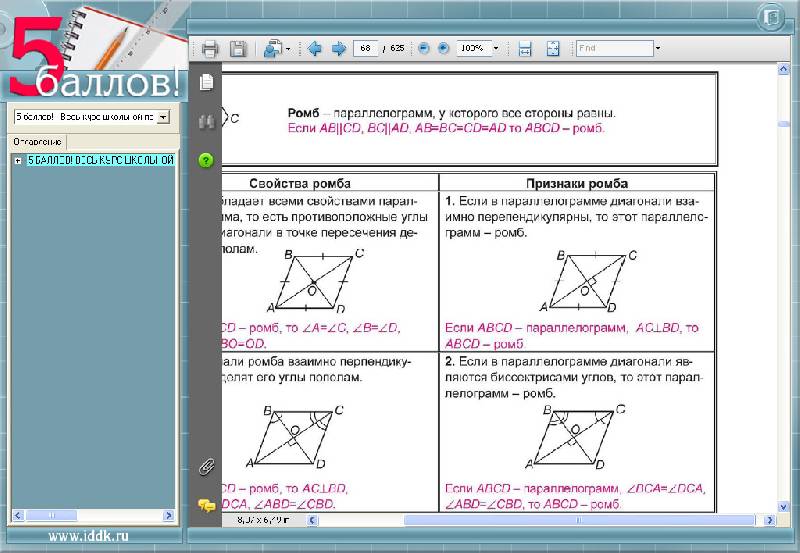Viewport: 800px width, 553px height.
Task: Select the fit width icon
Action: tap(524, 49)
